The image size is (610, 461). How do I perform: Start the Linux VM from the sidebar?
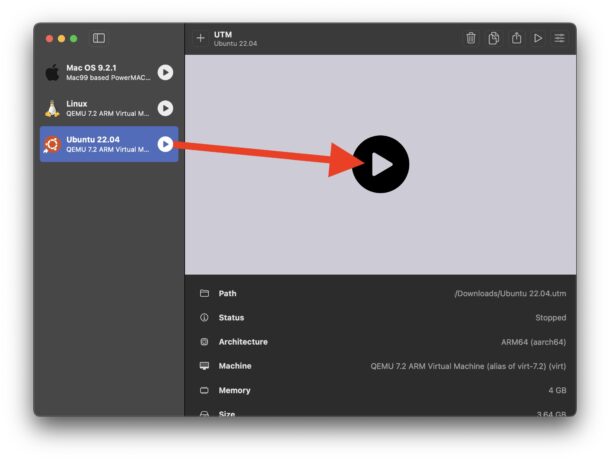(165, 108)
